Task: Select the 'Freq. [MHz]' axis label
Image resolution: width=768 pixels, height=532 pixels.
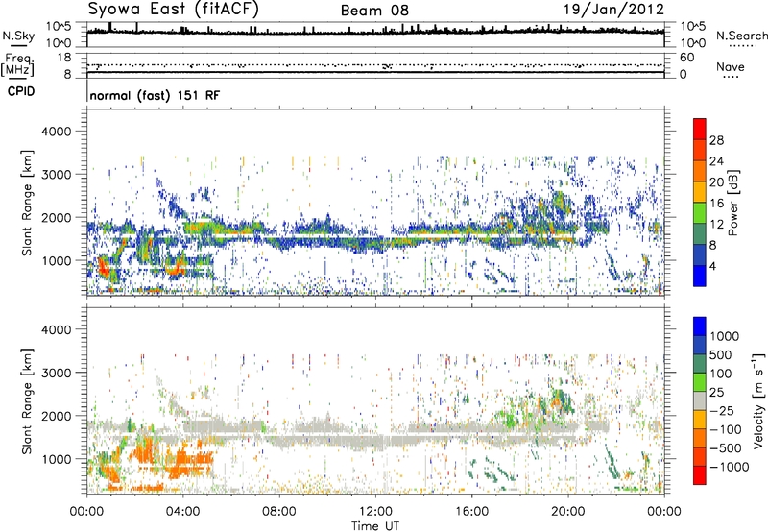Action: click(17, 65)
